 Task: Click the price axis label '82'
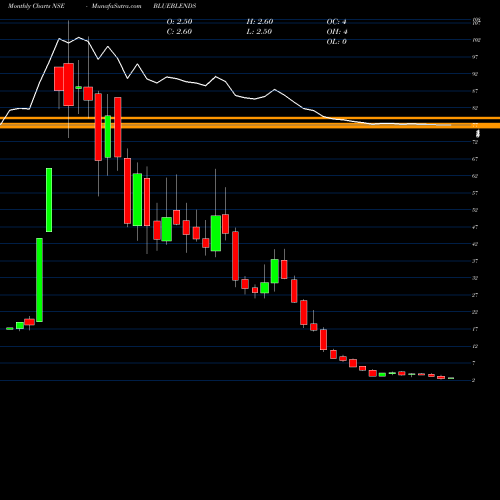tap(475, 108)
